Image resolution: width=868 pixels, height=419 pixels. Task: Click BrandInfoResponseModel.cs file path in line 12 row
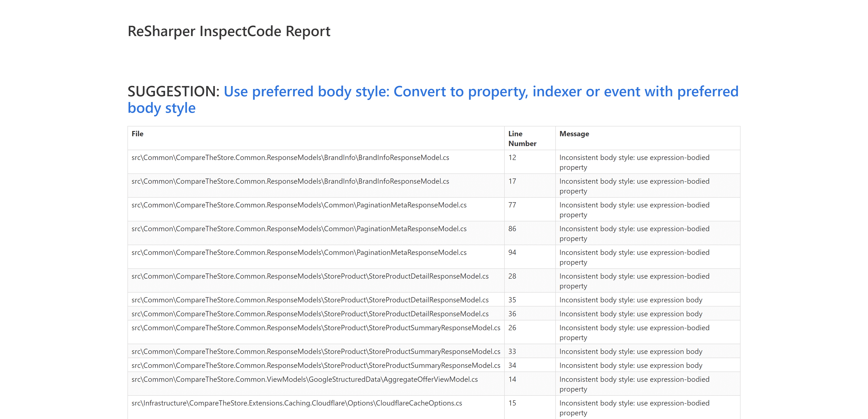[290, 157]
